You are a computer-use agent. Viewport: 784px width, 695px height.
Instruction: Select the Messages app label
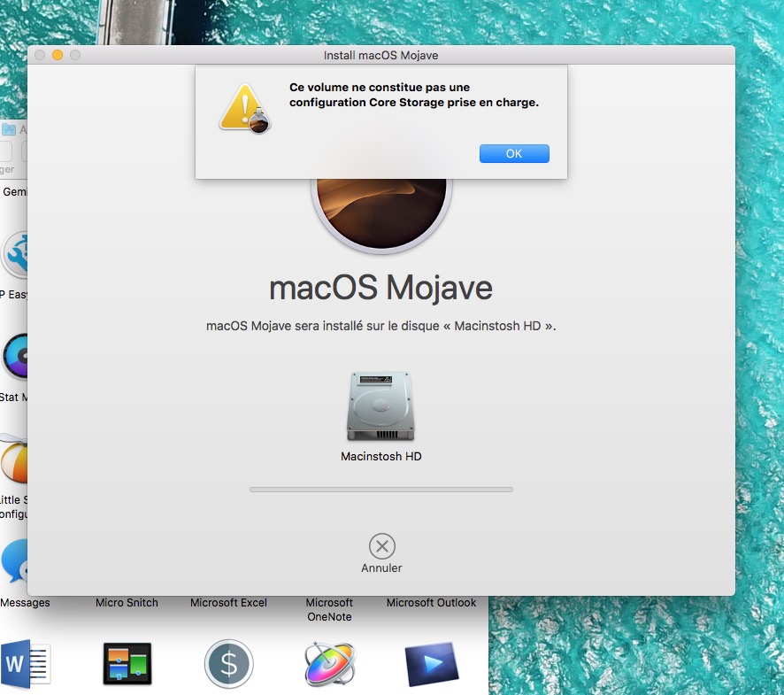[25, 602]
